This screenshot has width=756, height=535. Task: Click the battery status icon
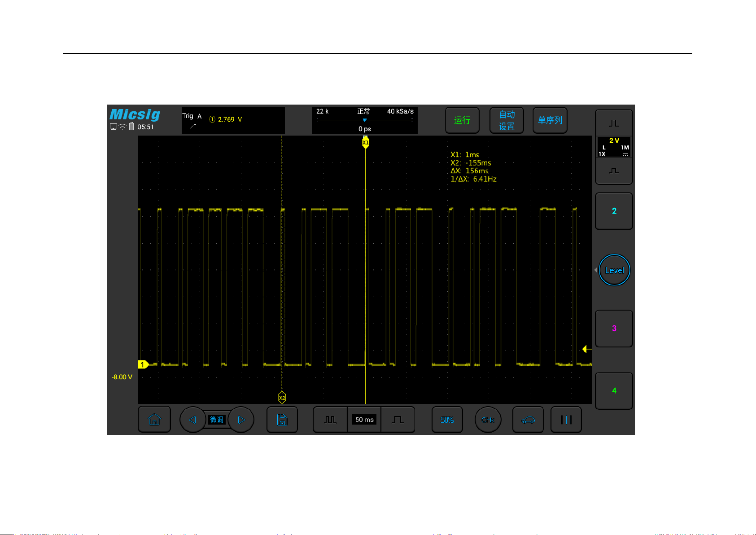pyautogui.click(x=131, y=127)
